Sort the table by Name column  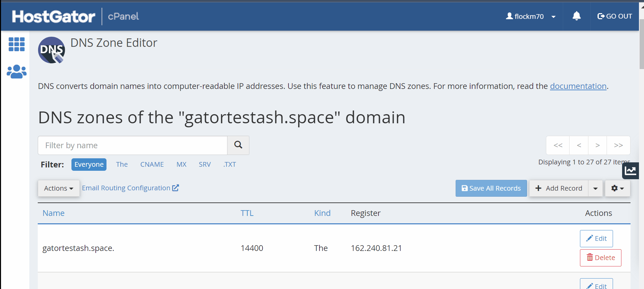pyautogui.click(x=54, y=213)
